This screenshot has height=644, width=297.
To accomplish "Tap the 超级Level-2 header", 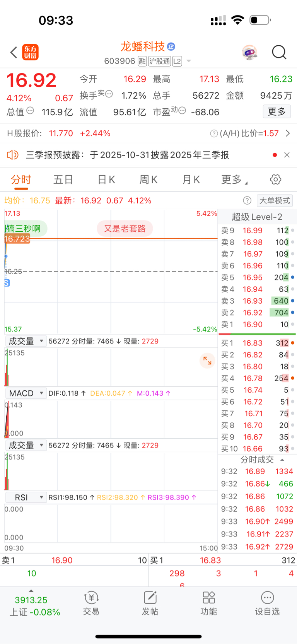I will 257,217.
